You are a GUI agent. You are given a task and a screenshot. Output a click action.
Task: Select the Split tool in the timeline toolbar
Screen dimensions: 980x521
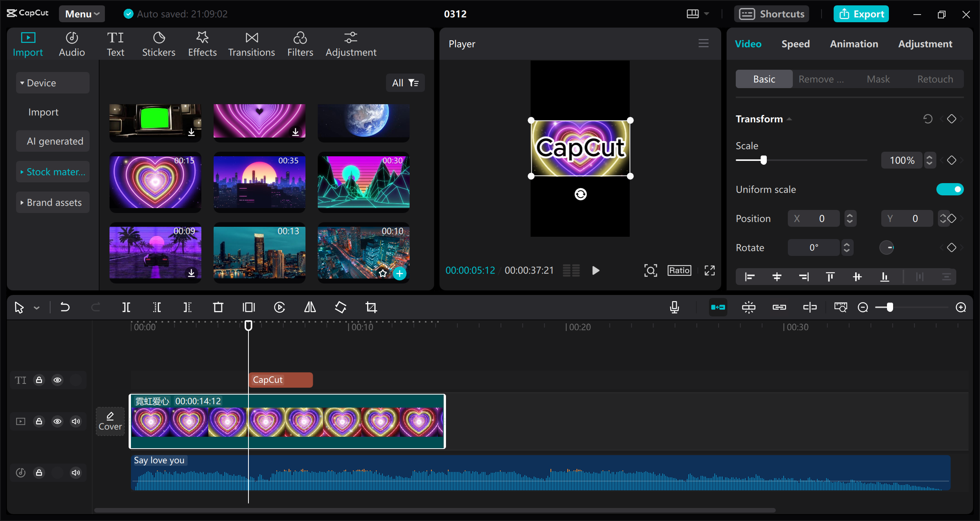pos(126,307)
